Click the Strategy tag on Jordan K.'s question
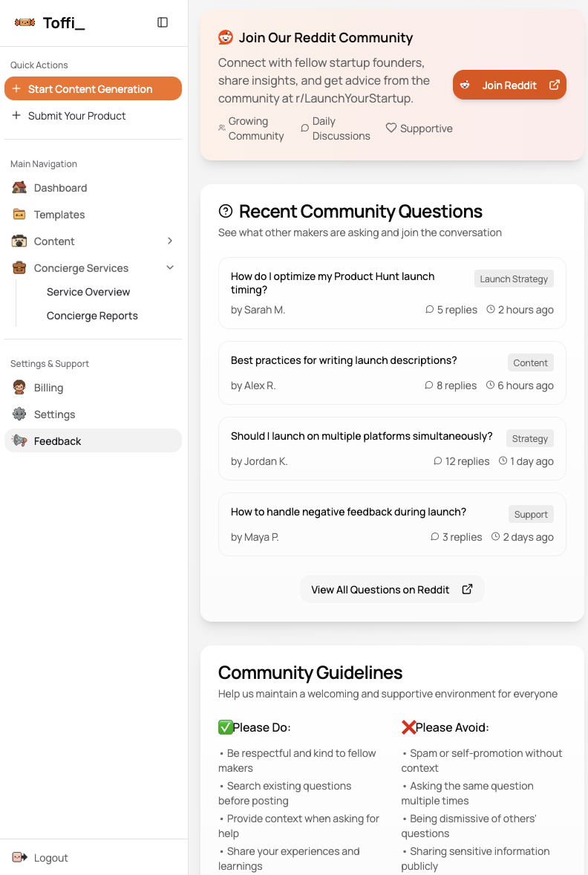 tap(530, 438)
